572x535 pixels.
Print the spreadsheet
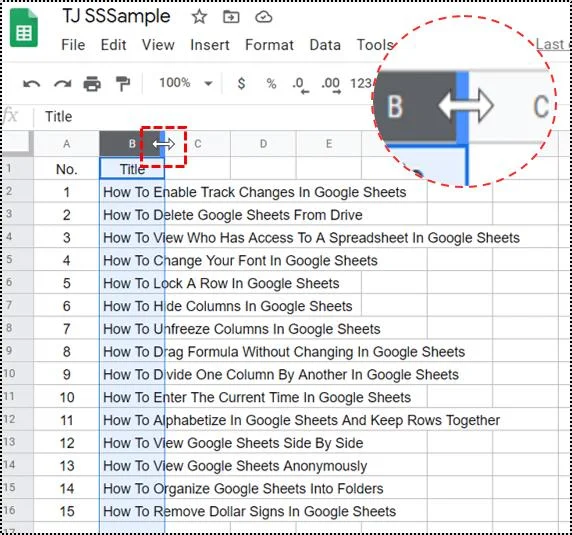pos(92,84)
